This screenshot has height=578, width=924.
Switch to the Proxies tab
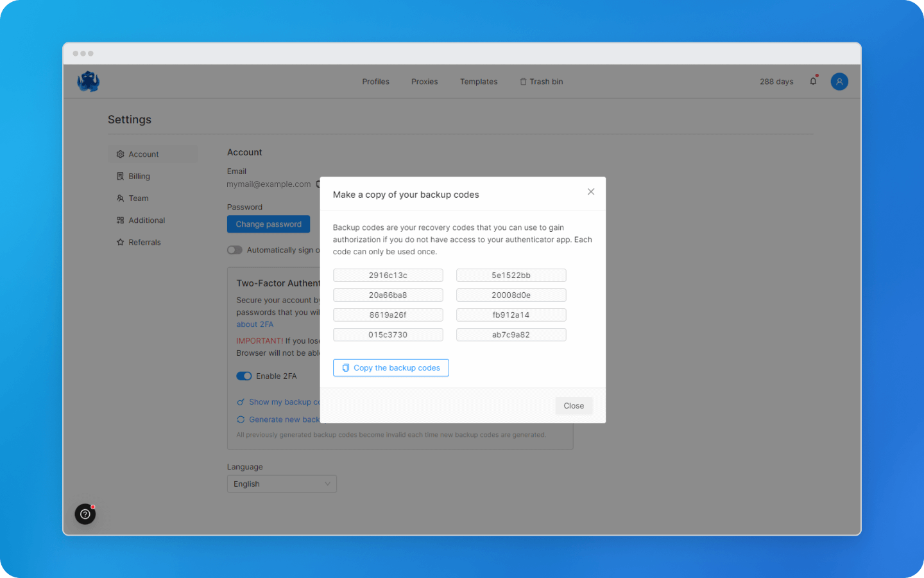click(424, 82)
